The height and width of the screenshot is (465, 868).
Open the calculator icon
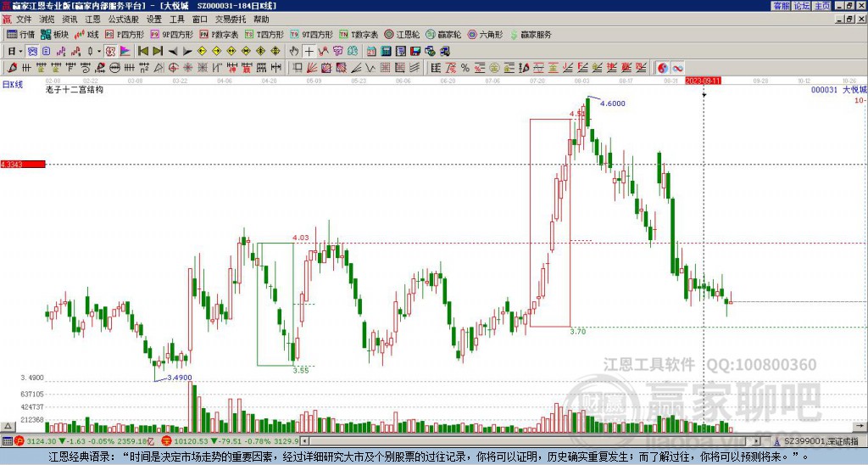click(x=386, y=52)
